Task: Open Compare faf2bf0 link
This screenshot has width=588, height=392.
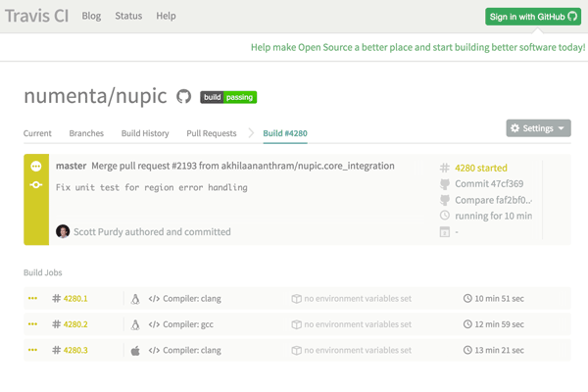Action: tap(494, 200)
